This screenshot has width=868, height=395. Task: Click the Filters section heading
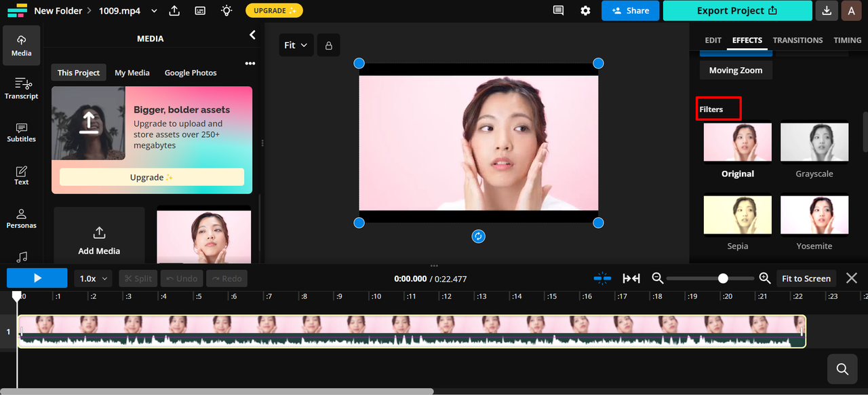click(x=711, y=109)
